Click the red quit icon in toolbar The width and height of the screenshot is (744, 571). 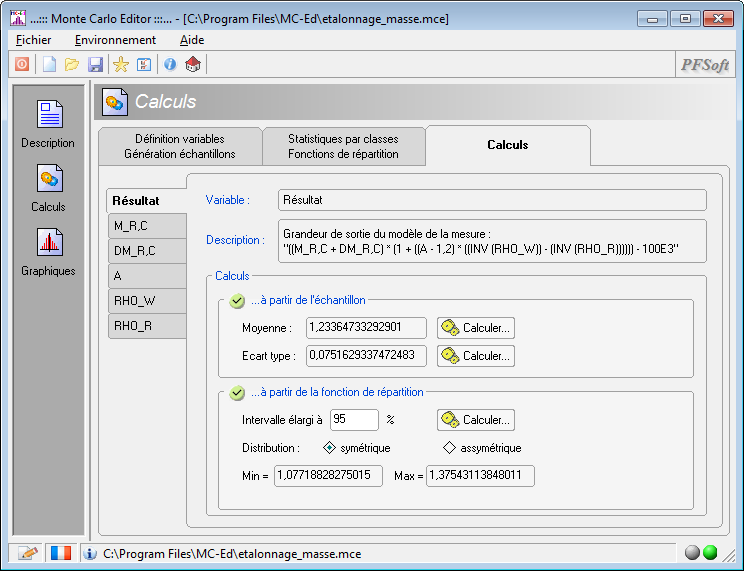tap(22, 64)
